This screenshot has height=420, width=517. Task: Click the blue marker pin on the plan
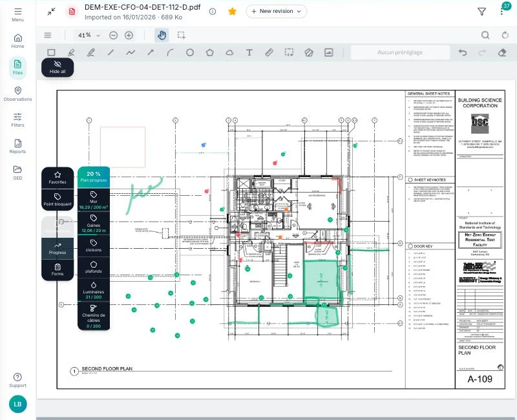click(x=204, y=145)
